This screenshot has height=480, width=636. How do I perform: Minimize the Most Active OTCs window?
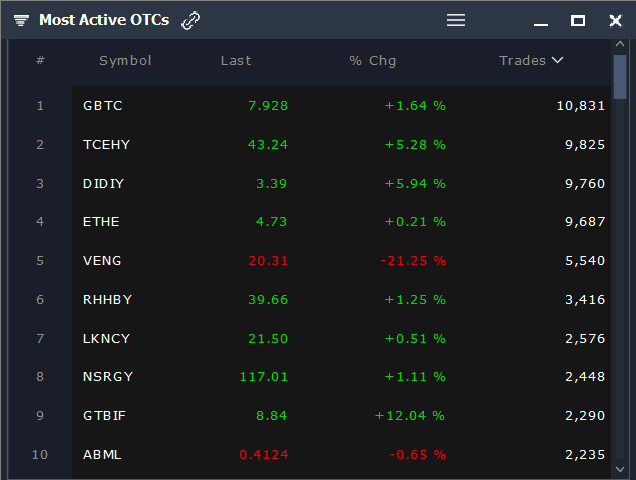pyautogui.click(x=541, y=21)
